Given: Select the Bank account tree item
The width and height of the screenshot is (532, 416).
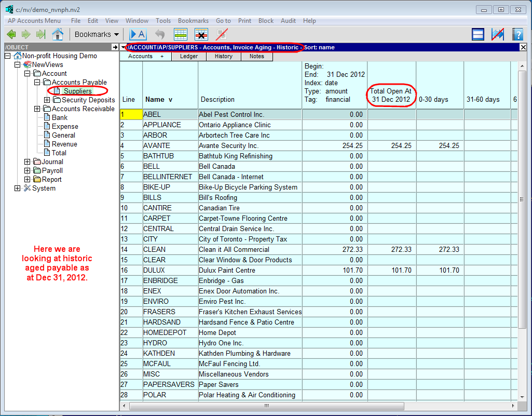Looking at the screenshot, I should [x=60, y=118].
